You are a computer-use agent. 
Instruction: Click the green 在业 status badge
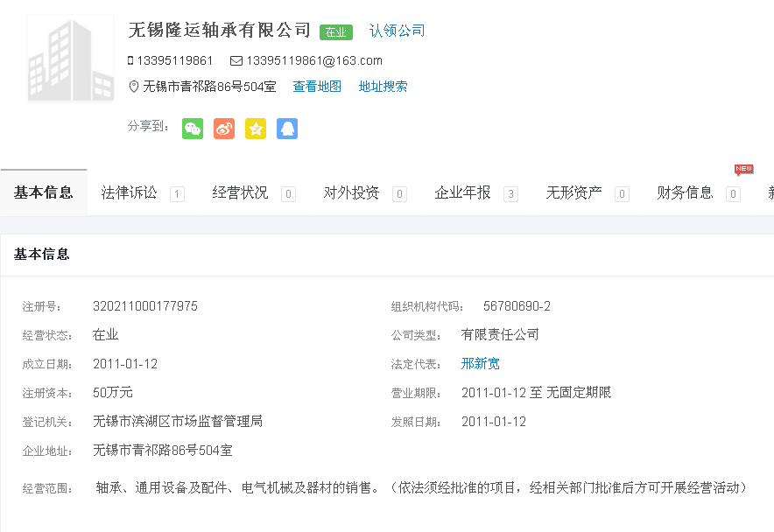click(x=335, y=32)
